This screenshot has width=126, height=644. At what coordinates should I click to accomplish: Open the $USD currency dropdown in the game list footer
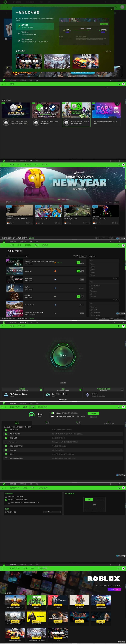tap(104, 319)
